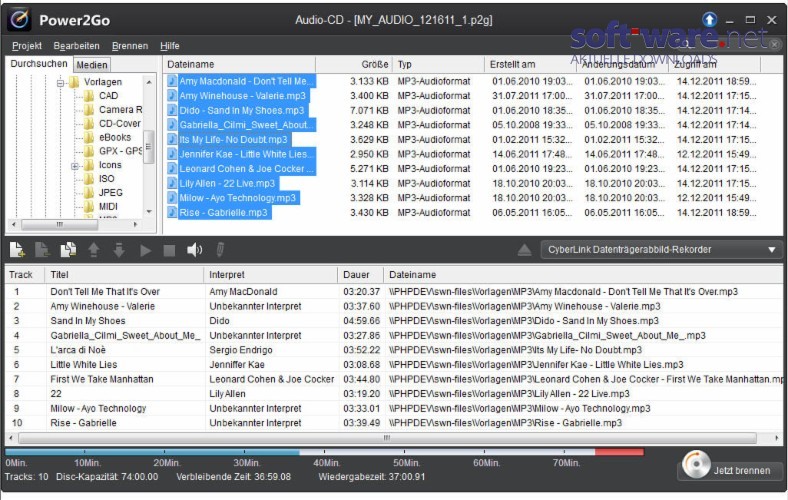
Task: Sort files by Dateiname column header
Action: click(x=240, y=64)
